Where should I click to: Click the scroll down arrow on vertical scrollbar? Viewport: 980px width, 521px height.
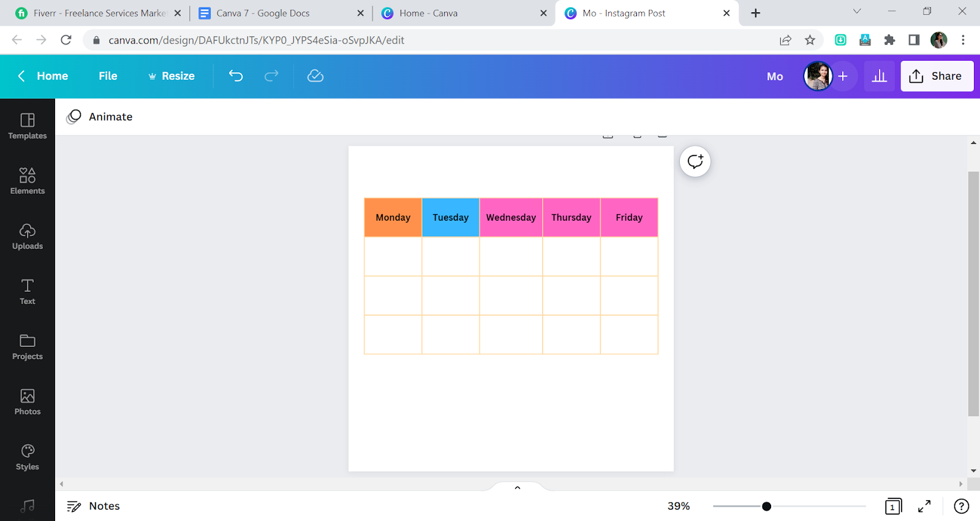click(x=973, y=471)
